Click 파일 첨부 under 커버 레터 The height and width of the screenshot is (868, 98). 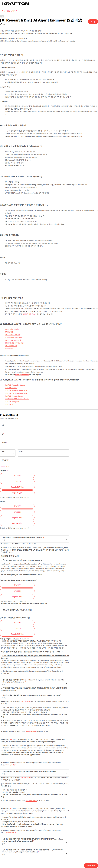[17, 506]
